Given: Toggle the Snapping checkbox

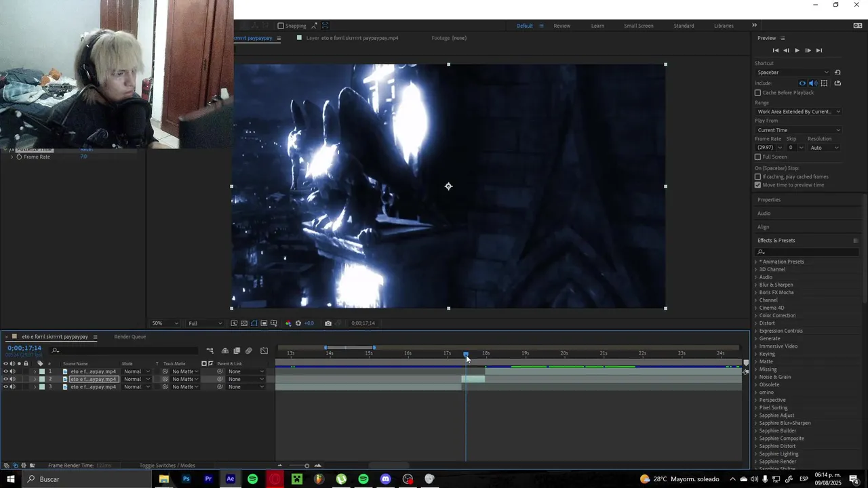Looking at the screenshot, I should 281,26.
